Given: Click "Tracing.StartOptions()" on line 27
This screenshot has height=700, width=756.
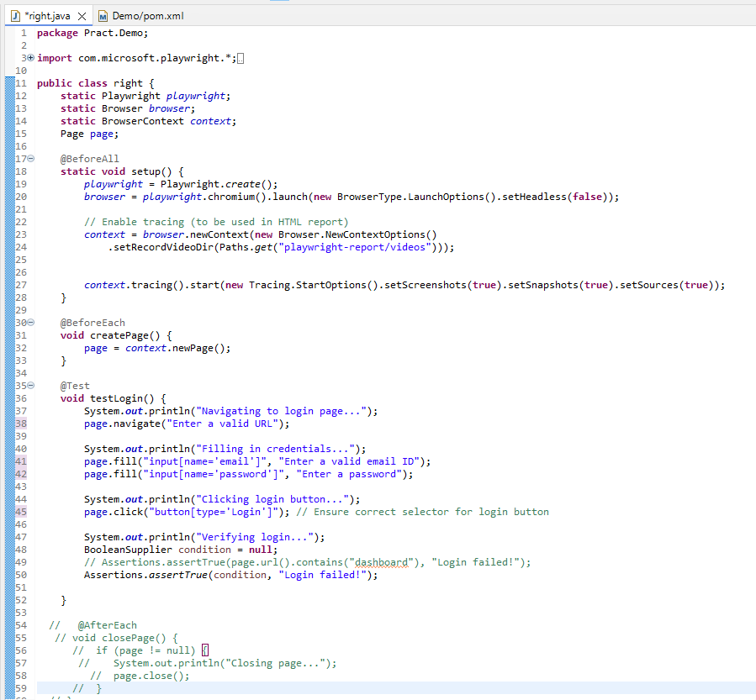Looking at the screenshot, I should click(314, 285).
